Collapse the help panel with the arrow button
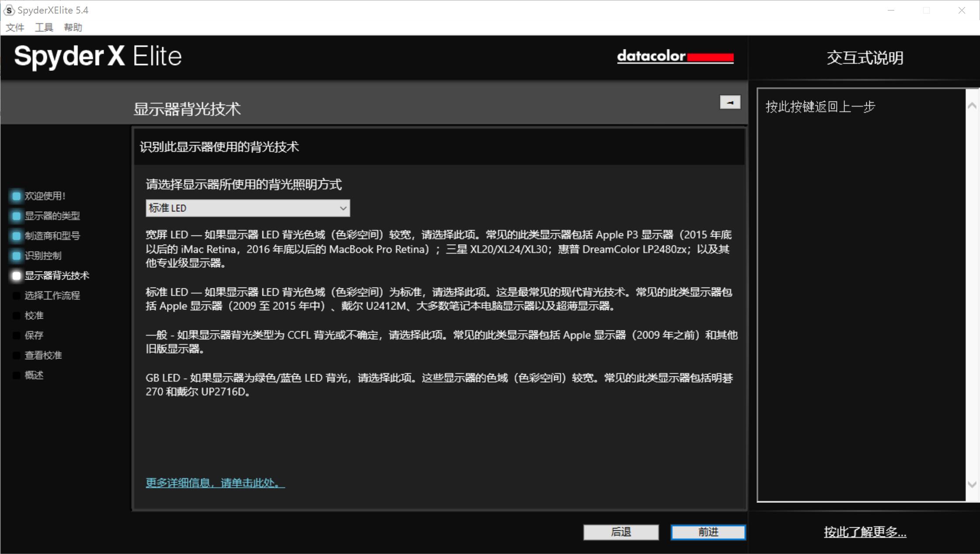 [x=730, y=102]
